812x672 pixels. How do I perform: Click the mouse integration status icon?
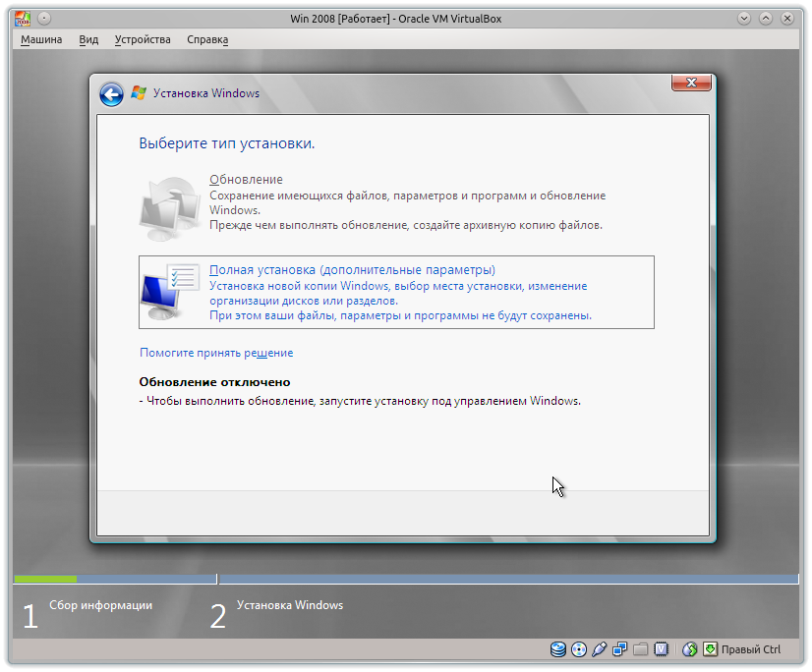(x=689, y=649)
